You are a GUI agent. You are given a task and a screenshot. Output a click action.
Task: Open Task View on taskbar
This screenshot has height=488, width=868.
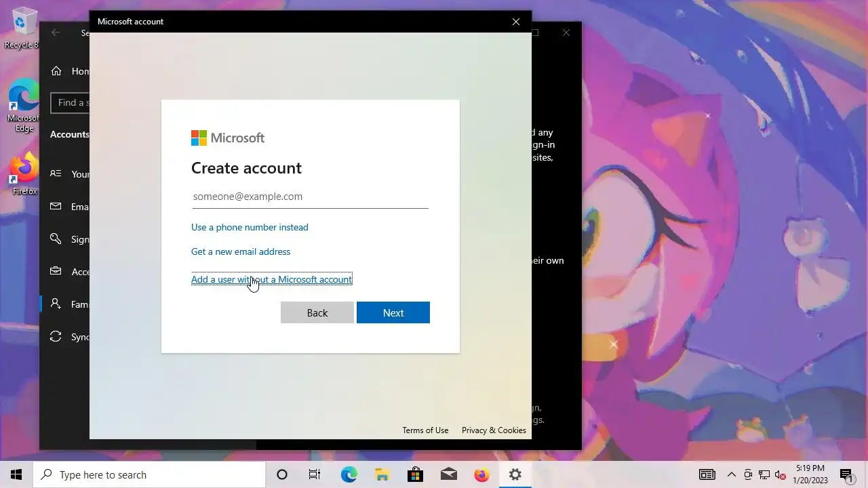(315, 474)
